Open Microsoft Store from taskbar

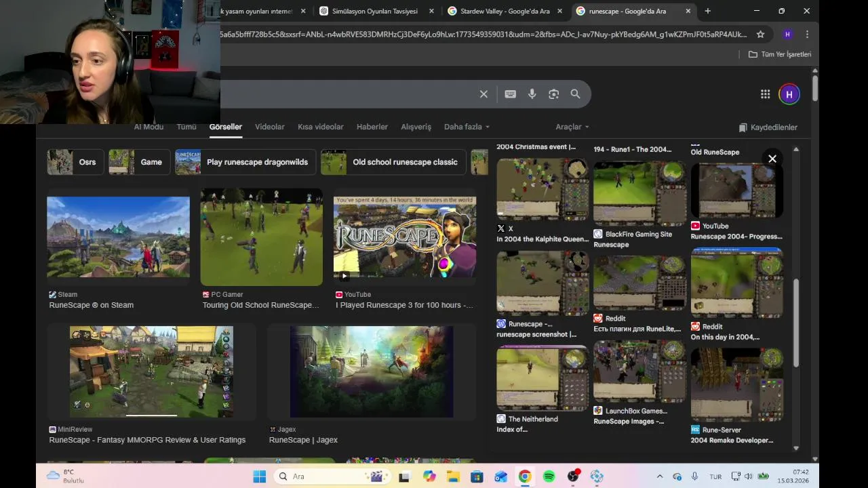477,476
